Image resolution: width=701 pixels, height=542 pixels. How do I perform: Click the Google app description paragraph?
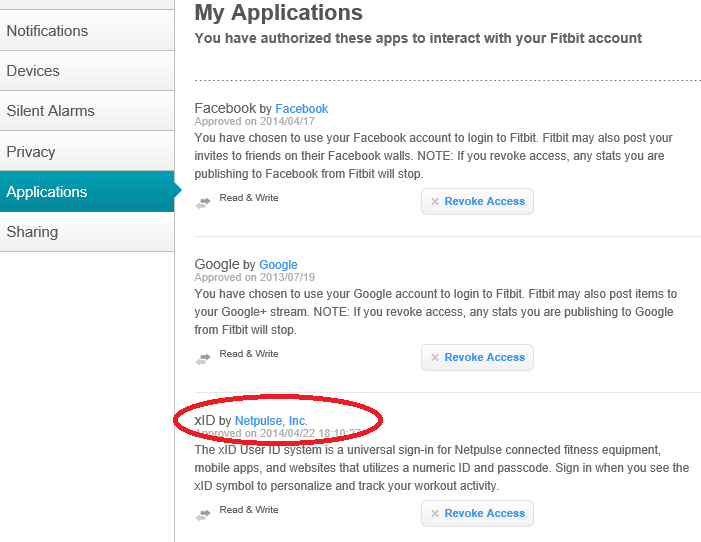pyautogui.click(x=435, y=312)
